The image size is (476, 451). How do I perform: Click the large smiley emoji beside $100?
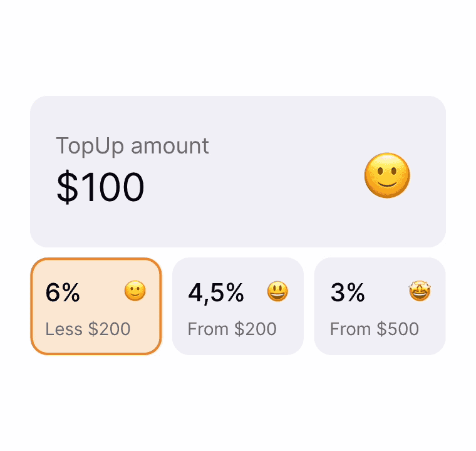(x=387, y=175)
